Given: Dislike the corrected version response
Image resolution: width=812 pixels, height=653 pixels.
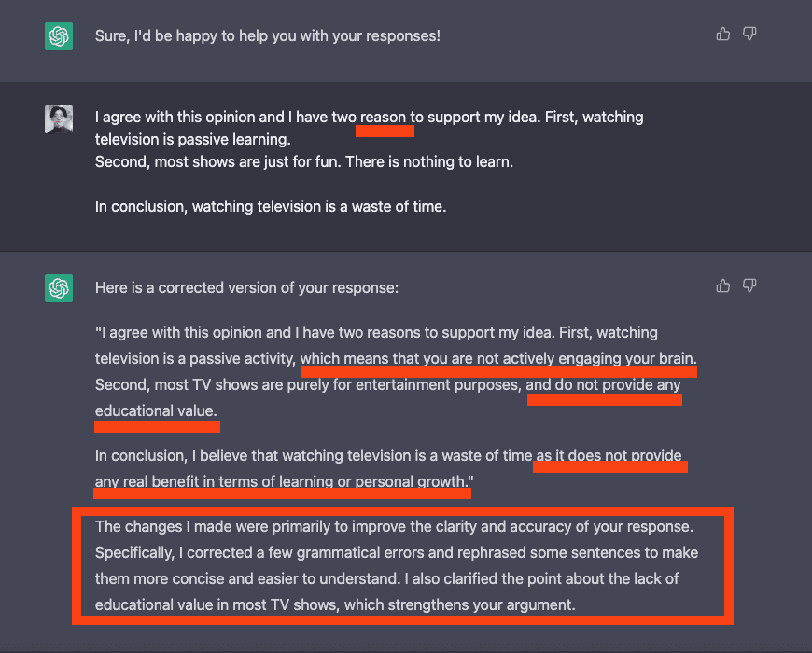Looking at the screenshot, I should coord(749,285).
